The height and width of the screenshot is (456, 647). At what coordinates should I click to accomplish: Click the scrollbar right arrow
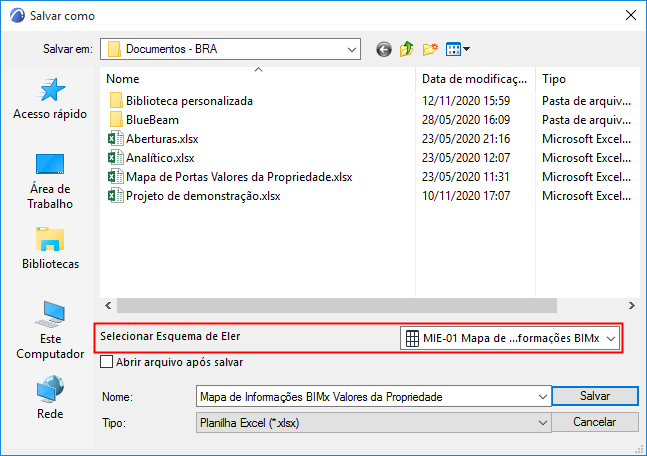(x=631, y=306)
